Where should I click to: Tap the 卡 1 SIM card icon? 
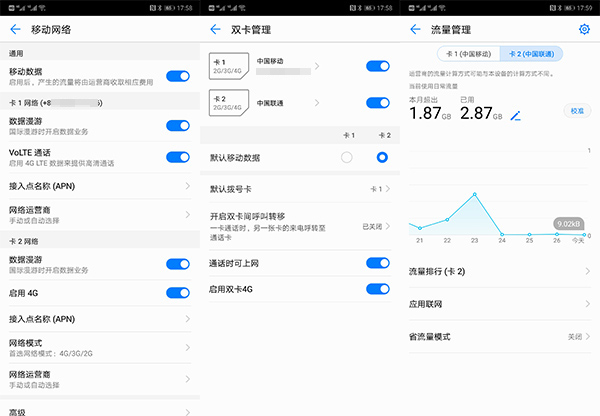(x=225, y=67)
